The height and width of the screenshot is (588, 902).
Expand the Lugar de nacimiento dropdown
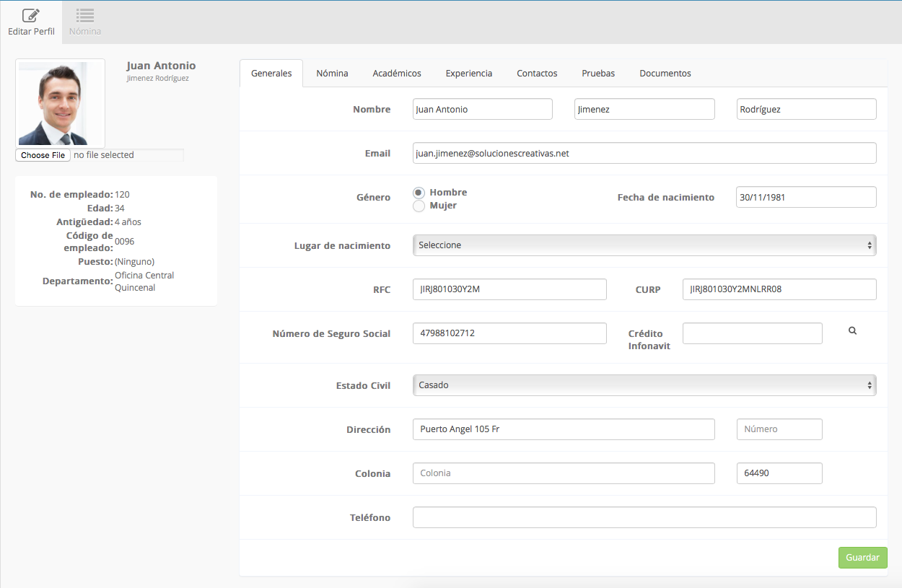pyautogui.click(x=644, y=245)
